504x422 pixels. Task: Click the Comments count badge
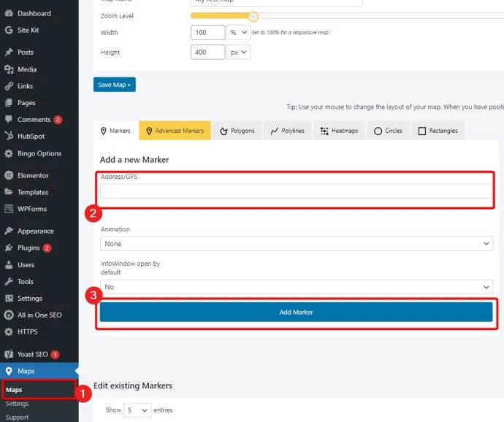pos(58,120)
